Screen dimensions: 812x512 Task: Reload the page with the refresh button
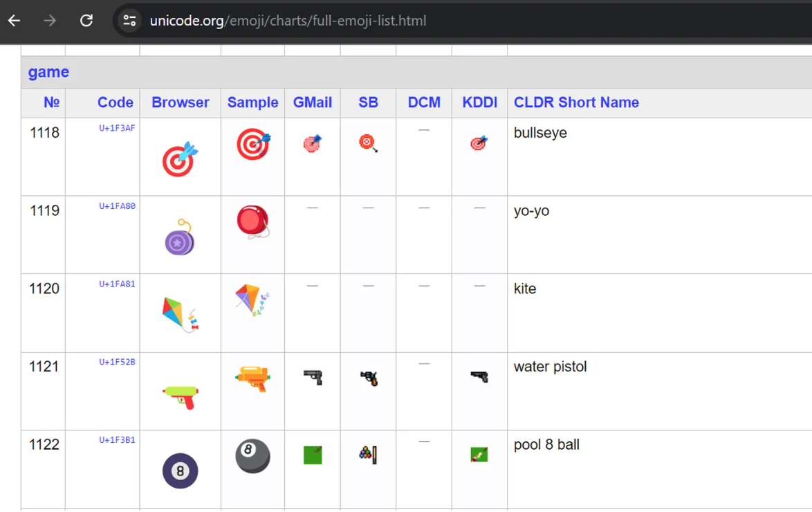coord(86,21)
